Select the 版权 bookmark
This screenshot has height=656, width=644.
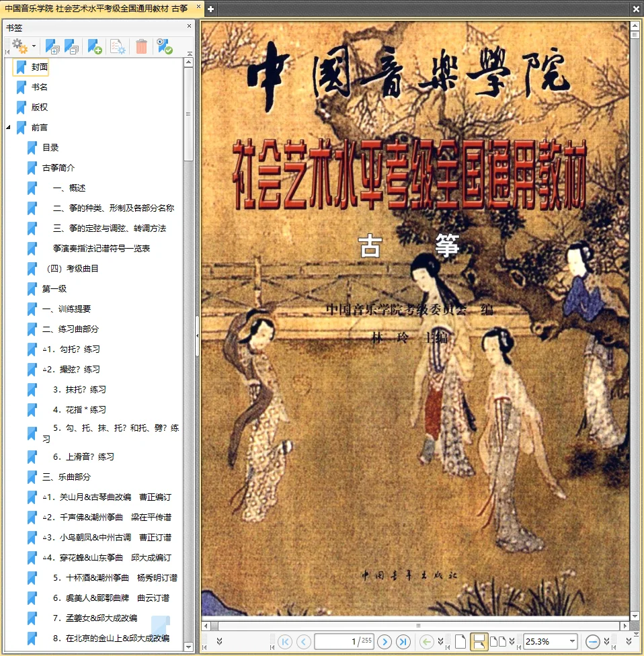point(40,107)
